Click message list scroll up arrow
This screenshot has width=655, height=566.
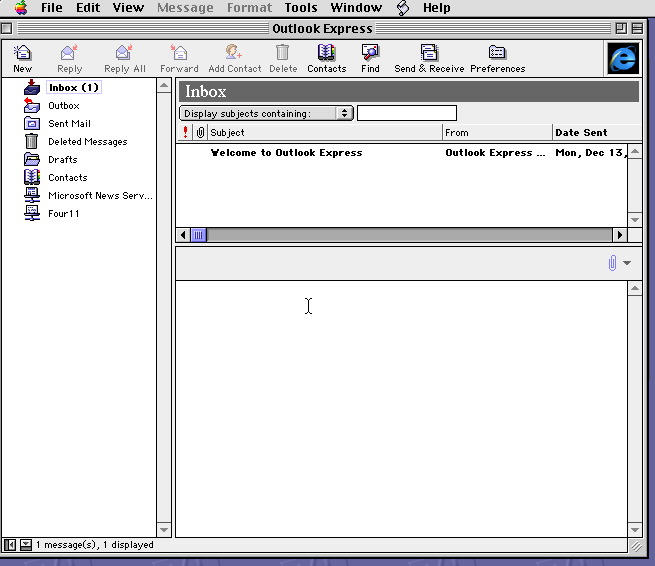click(x=635, y=151)
